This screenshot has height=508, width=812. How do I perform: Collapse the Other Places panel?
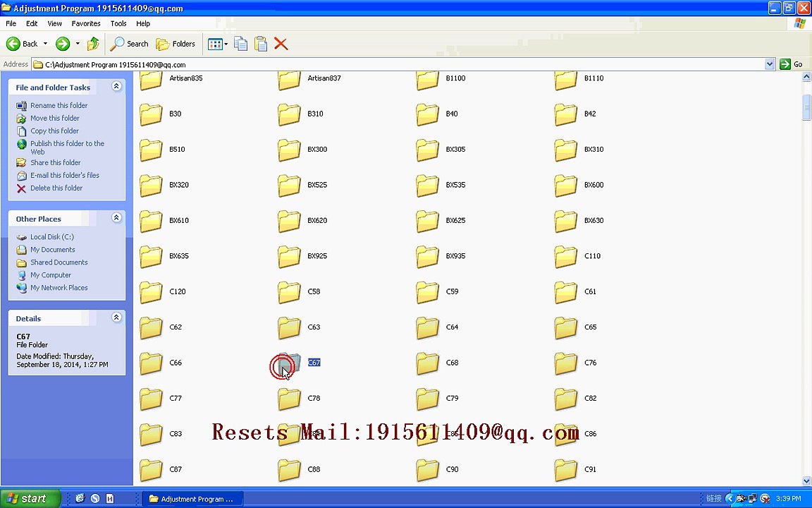[x=116, y=218]
